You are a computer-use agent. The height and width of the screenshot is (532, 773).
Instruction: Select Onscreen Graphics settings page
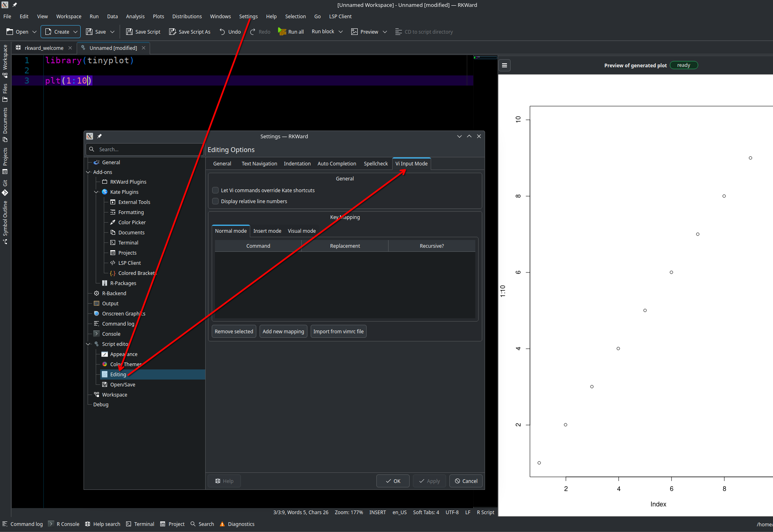123,313
